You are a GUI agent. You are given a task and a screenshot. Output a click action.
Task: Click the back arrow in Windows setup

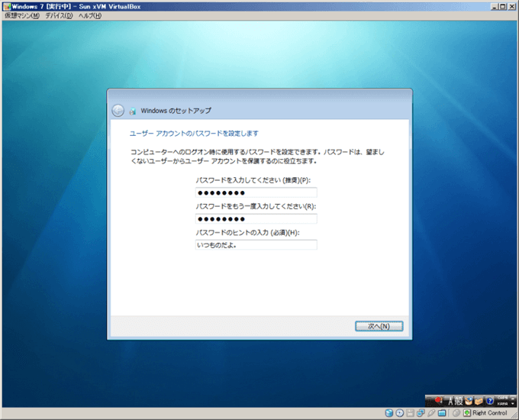click(x=118, y=110)
